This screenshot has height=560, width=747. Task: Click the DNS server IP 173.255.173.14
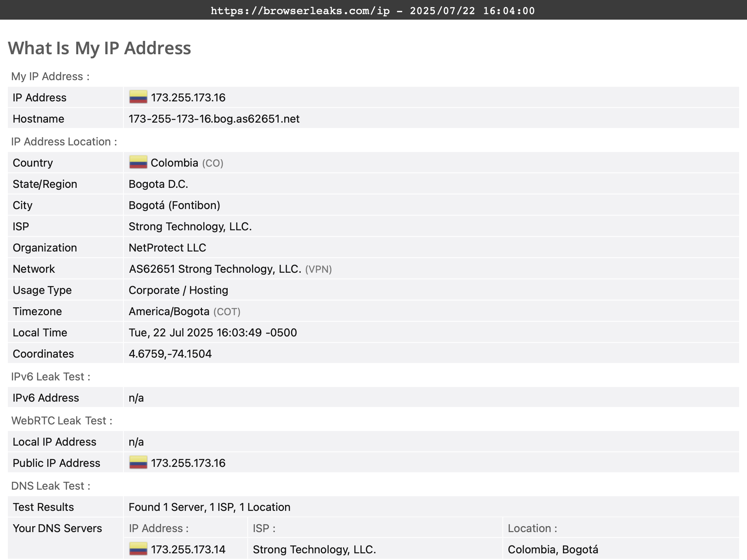click(188, 549)
